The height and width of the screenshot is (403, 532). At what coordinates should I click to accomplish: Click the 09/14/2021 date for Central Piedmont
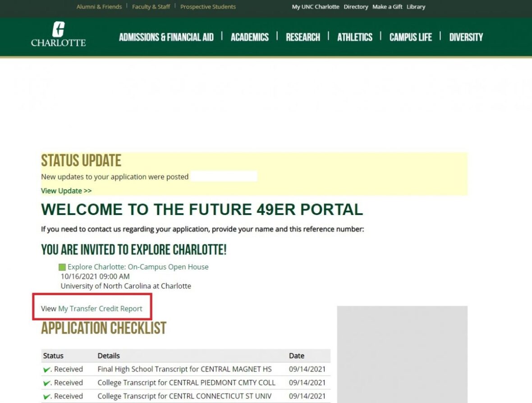(x=307, y=383)
